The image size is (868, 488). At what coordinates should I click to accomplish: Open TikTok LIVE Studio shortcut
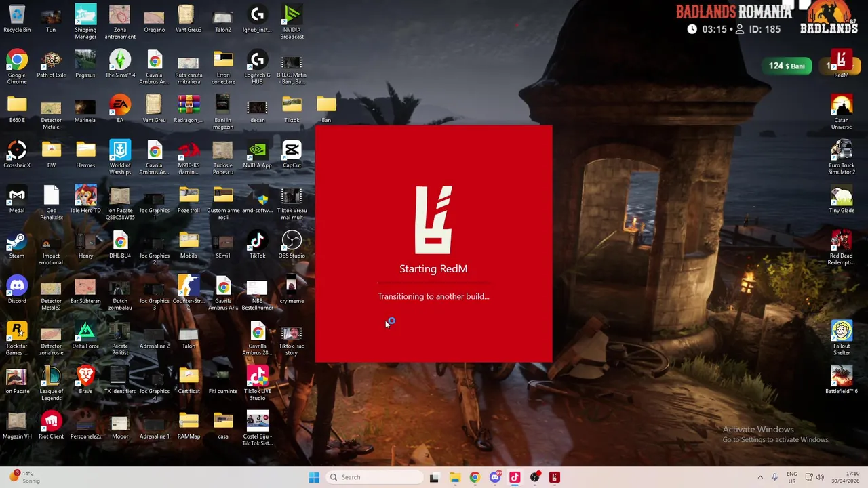(x=257, y=384)
